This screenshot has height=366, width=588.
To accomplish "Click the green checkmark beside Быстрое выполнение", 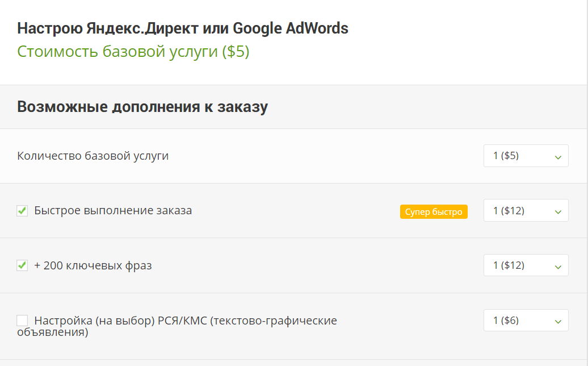I will click(22, 210).
